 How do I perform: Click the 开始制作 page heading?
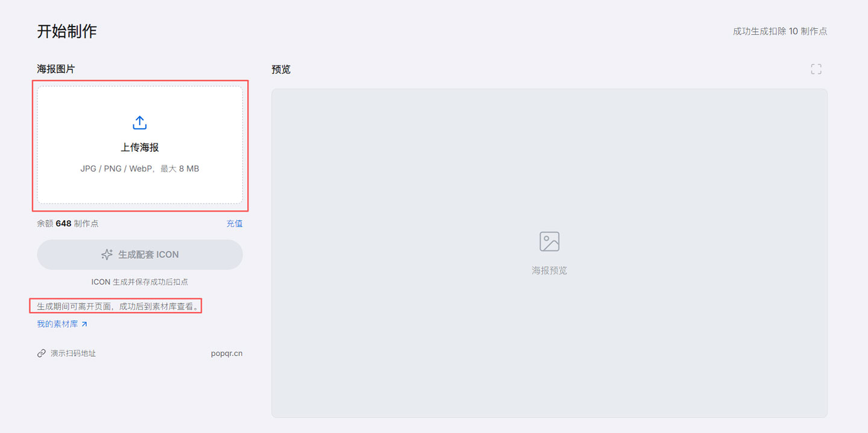(67, 31)
